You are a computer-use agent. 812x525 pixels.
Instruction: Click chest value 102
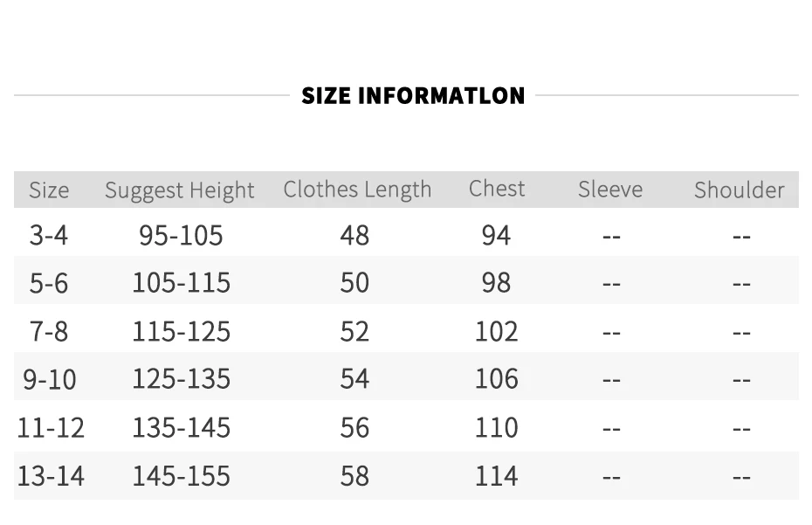click(497, 331)
